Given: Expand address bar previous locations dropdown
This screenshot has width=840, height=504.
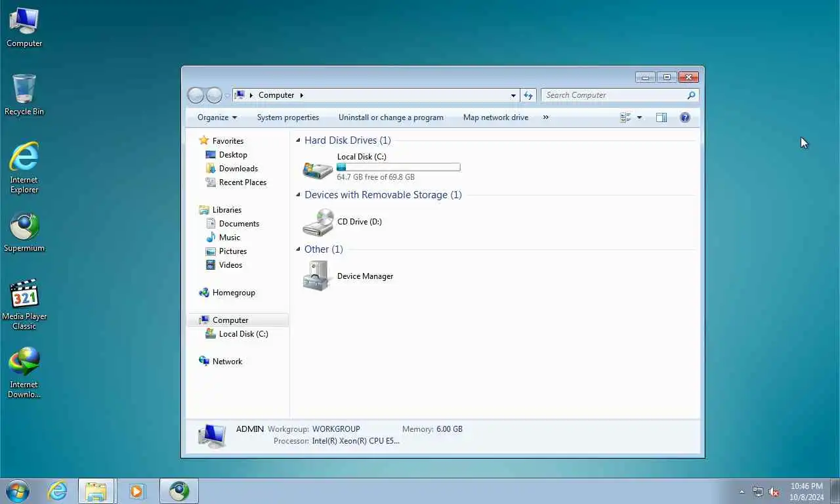Looking at the screenshot, I should click(513, 95).
